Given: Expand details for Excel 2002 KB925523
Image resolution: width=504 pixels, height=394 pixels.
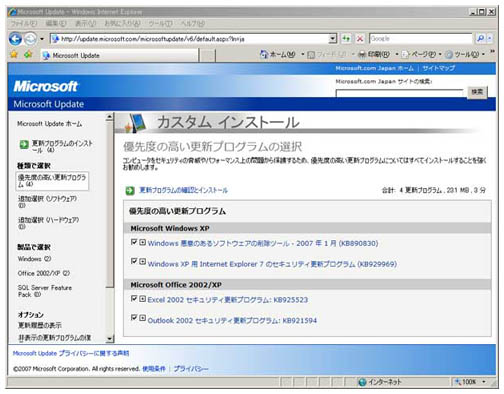Looking at the screenshot, I should coord(142,299).
